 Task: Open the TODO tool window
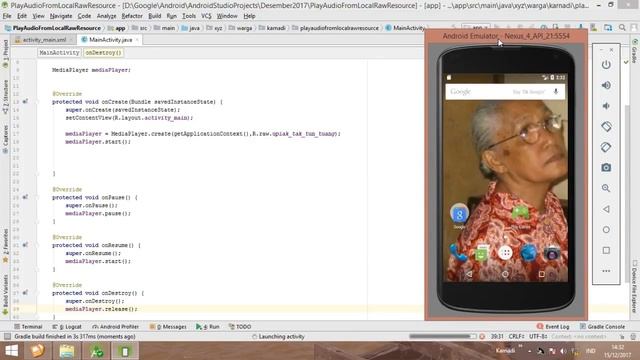coord(240,327)
